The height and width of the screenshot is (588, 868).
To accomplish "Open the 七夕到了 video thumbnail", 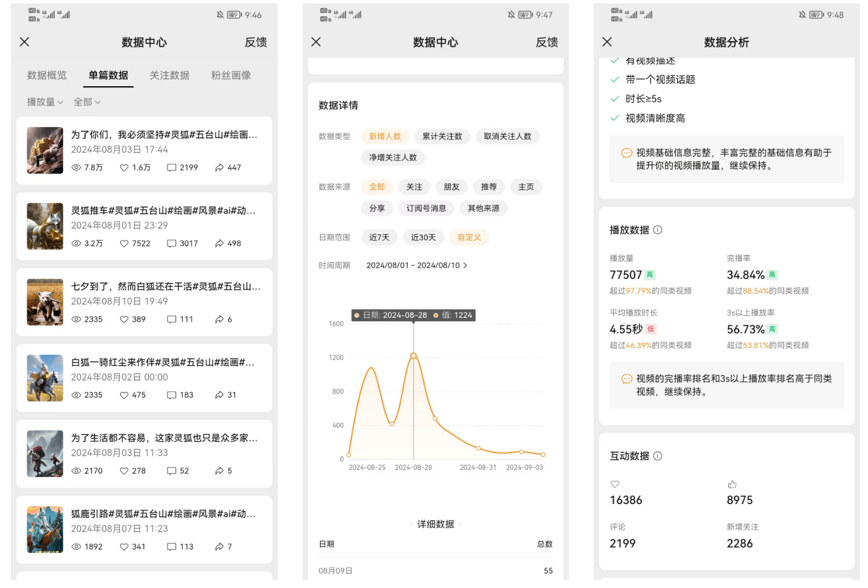I will pos(45,302).
